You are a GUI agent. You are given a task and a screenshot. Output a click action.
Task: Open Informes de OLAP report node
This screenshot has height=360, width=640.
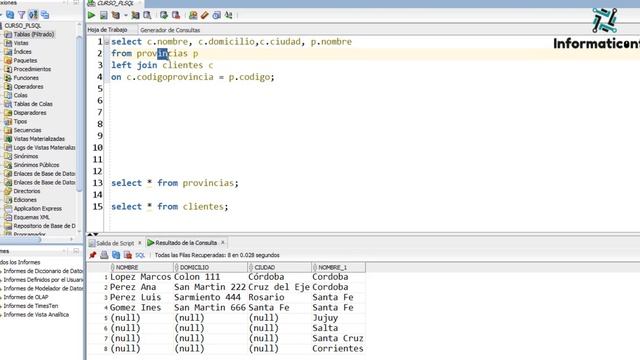point(26,297)
